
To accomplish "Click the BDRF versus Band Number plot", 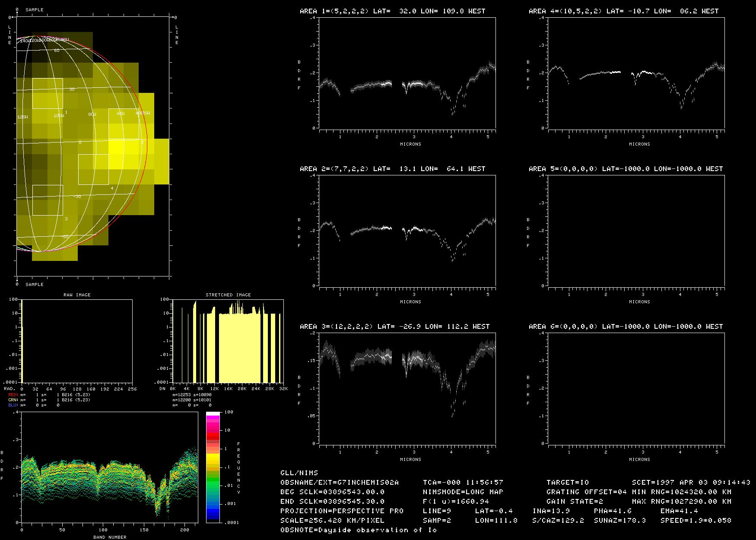I will click(109, 467).
